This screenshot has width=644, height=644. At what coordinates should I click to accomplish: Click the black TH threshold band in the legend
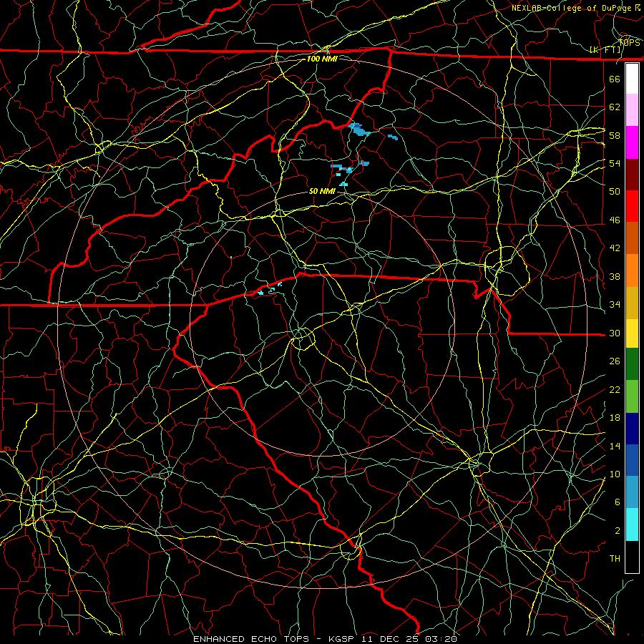click(632, 557)
